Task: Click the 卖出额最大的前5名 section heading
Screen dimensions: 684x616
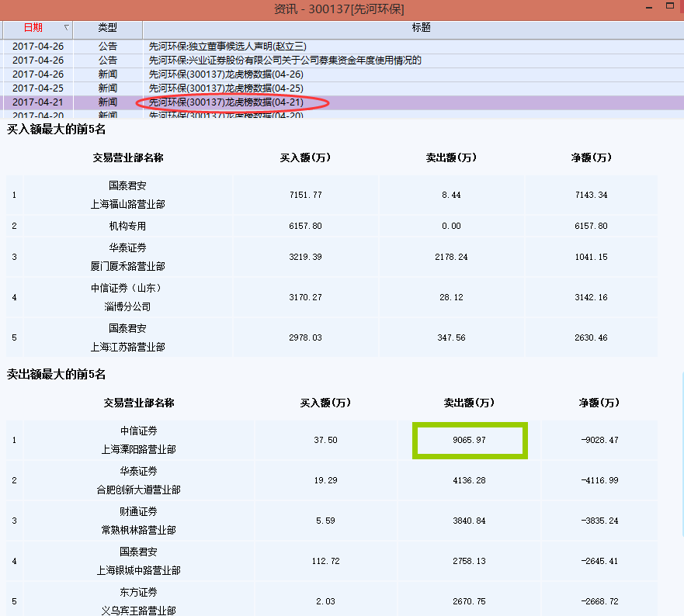Action: point(56,374)
